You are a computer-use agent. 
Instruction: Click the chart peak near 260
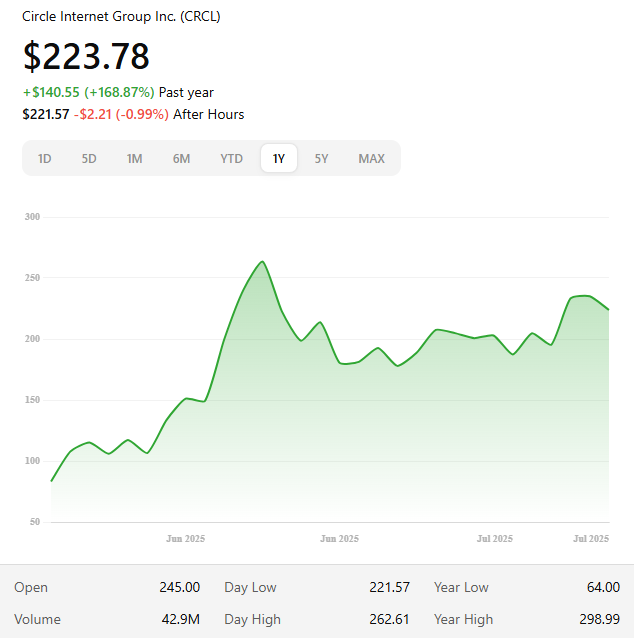262,262
